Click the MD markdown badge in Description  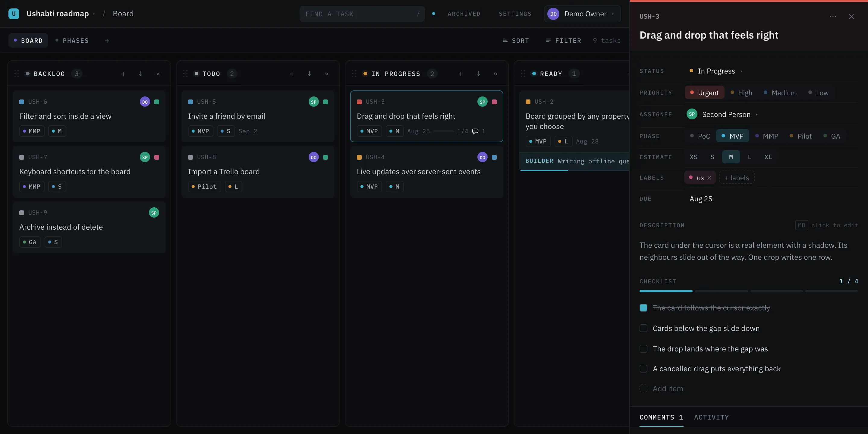click(x=801, y=225)
